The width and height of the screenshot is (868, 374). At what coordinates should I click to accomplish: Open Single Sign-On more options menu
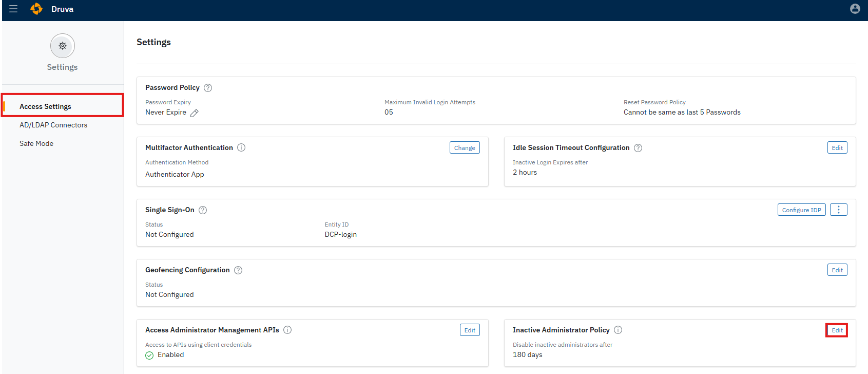(839, 210)
